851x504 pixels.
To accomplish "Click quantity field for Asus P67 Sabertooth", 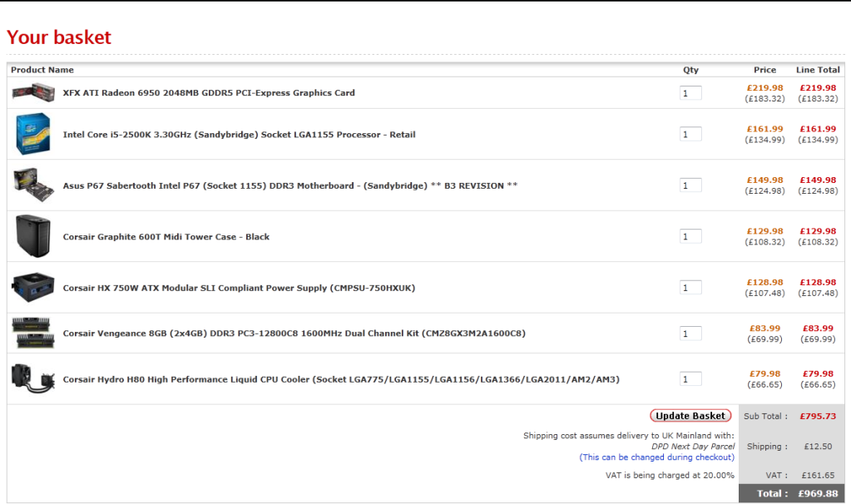I will [x=690, y=185].
